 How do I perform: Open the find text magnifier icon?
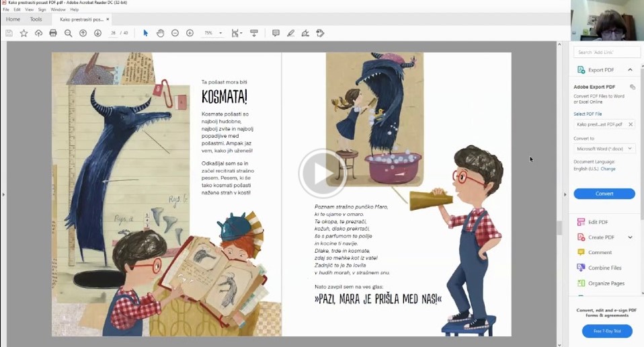[68, 33]
